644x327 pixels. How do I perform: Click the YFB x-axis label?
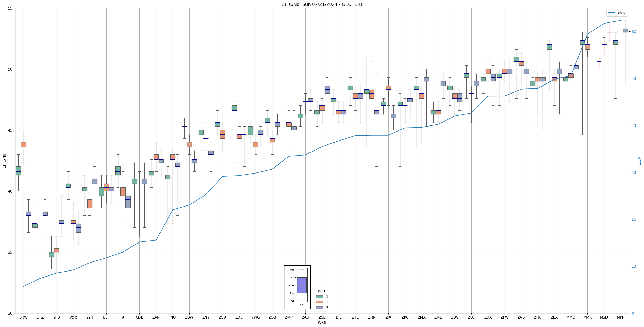tap(57, 317)
